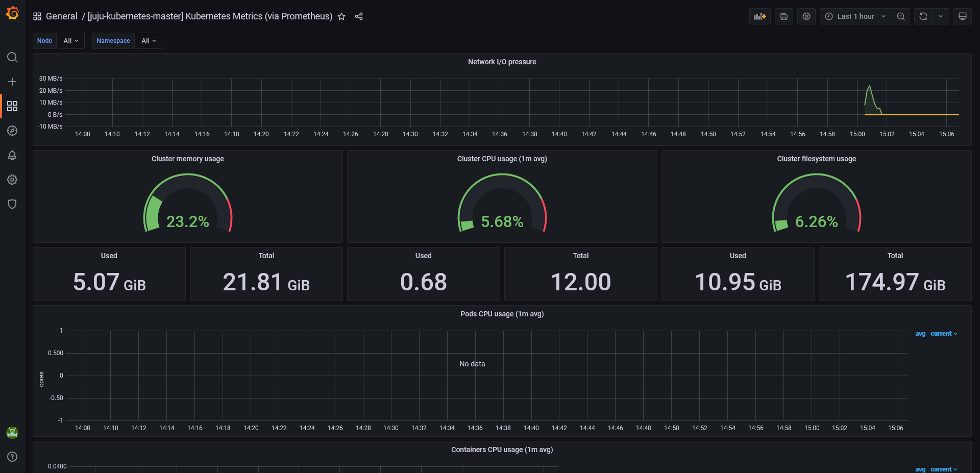Open the Namespace All dropdown
This screenshot has width=980, height=473.
149,40
